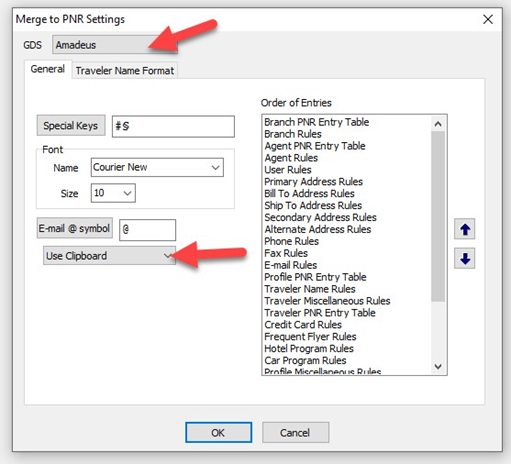Viewport: 511px width, 464px height.
Task: Cancel the settings dialog
Action: pos(295,433)
